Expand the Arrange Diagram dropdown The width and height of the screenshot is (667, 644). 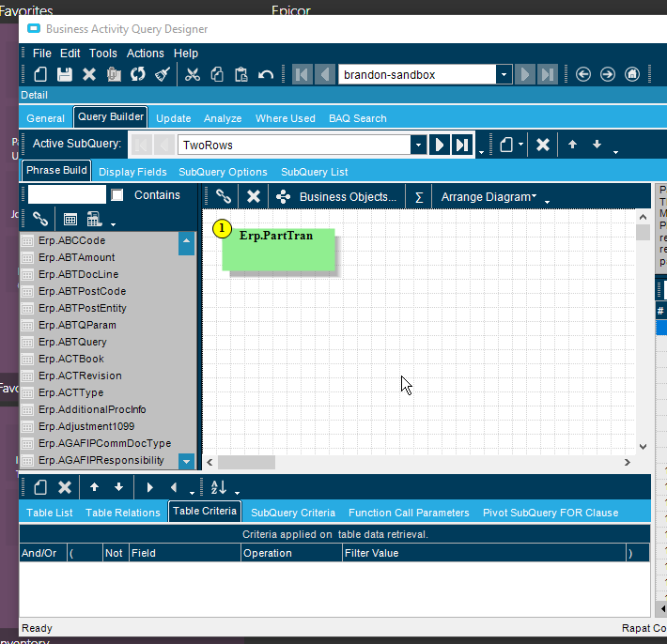point(489,197)
